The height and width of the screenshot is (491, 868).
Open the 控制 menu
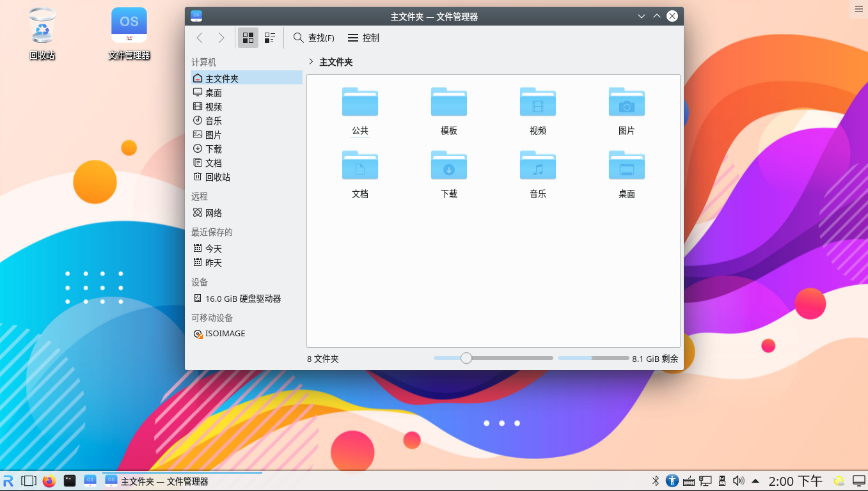363,38
